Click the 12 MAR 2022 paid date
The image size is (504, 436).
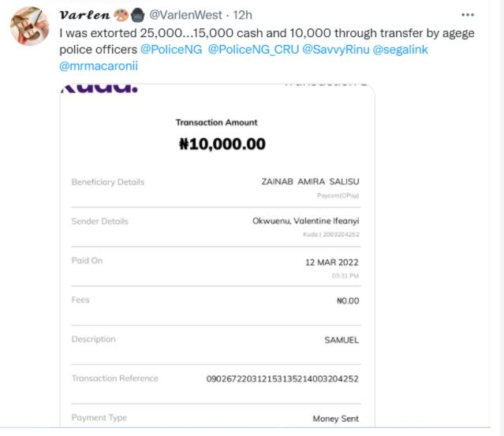[x=331, y=261]
